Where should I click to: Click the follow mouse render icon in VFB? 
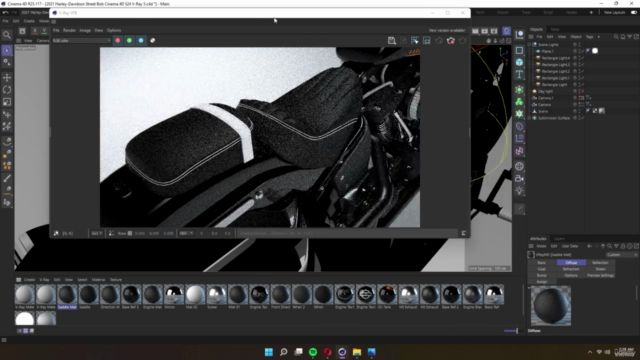click(x=415, y=40)
